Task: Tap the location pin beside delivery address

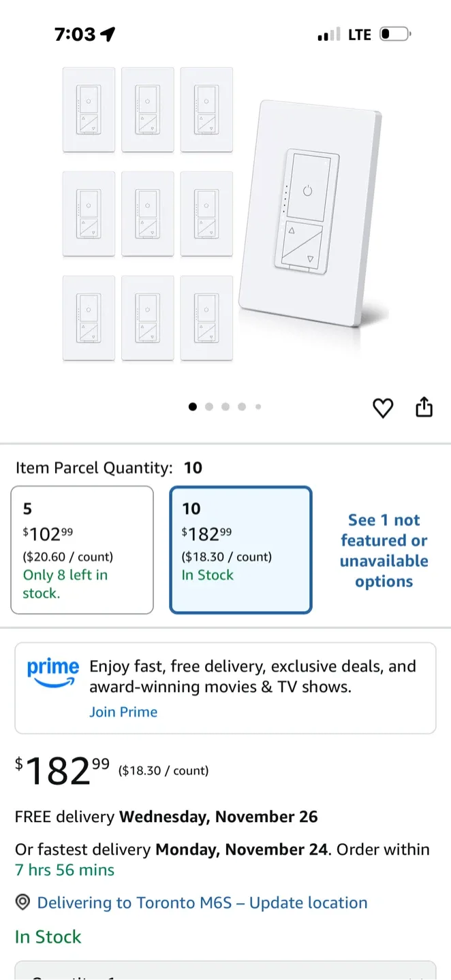Action: [x=22, y=902]
